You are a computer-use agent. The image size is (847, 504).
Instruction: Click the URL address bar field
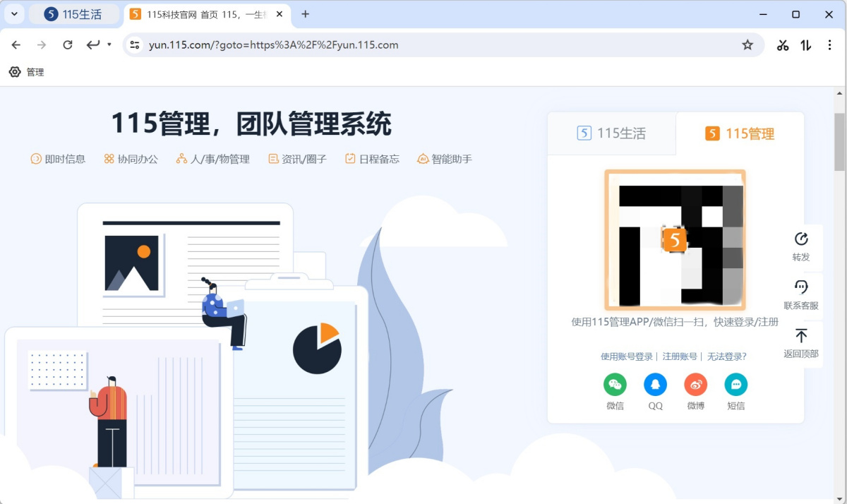point(423,45)
